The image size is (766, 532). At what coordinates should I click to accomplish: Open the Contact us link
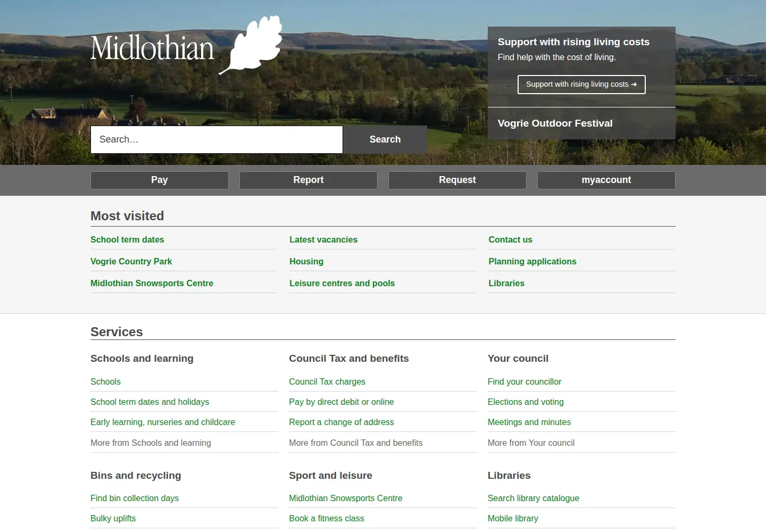pos(510,240)
